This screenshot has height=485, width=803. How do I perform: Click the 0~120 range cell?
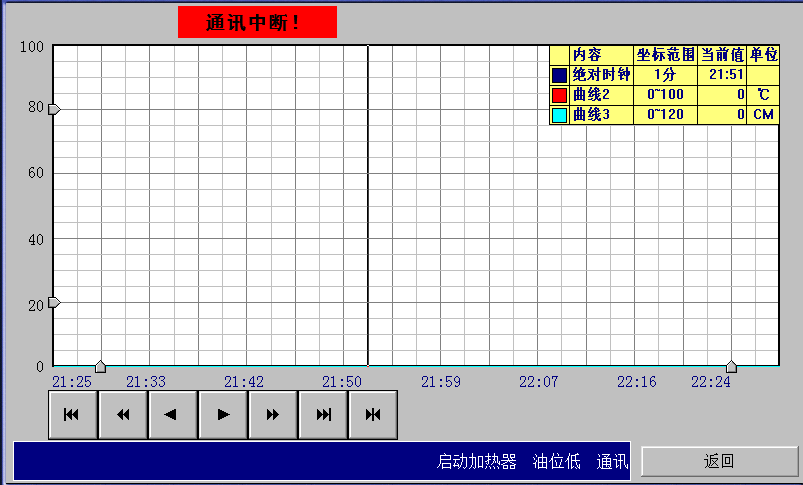pos(665,114)
